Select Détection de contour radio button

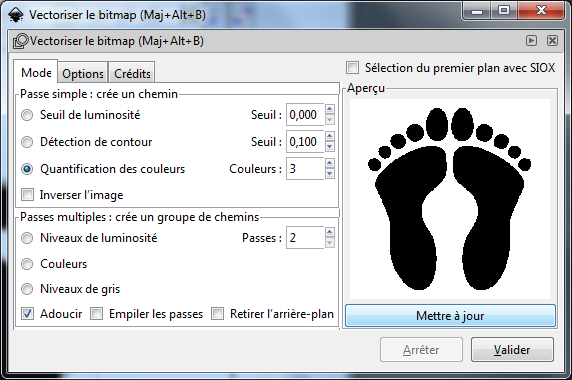(27, 142)
